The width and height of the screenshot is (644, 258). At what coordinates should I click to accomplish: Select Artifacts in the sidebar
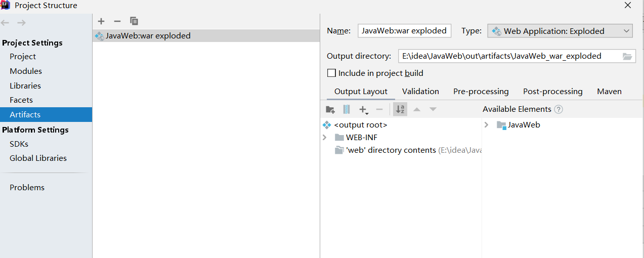pos(46,114)
